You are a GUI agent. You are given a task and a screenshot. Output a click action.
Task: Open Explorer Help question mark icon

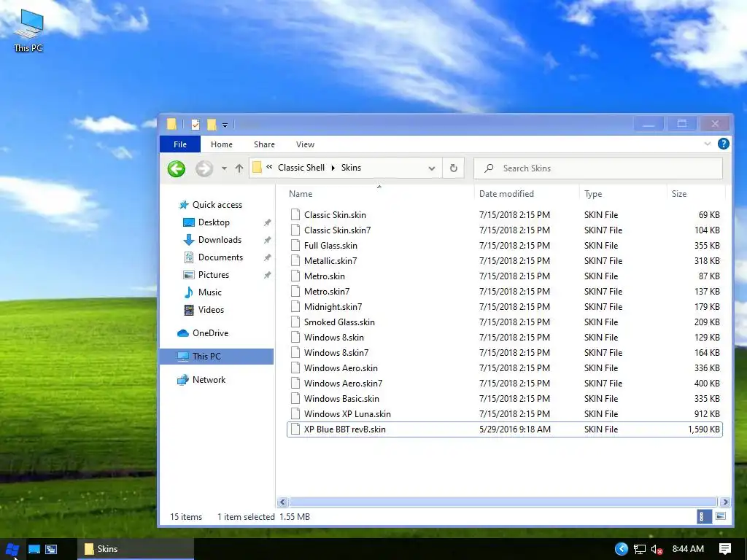coord(723,144)
